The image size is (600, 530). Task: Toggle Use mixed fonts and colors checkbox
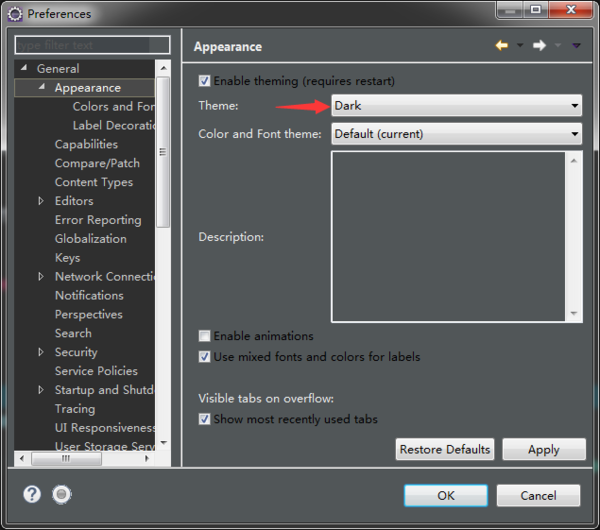click(204, 357)
